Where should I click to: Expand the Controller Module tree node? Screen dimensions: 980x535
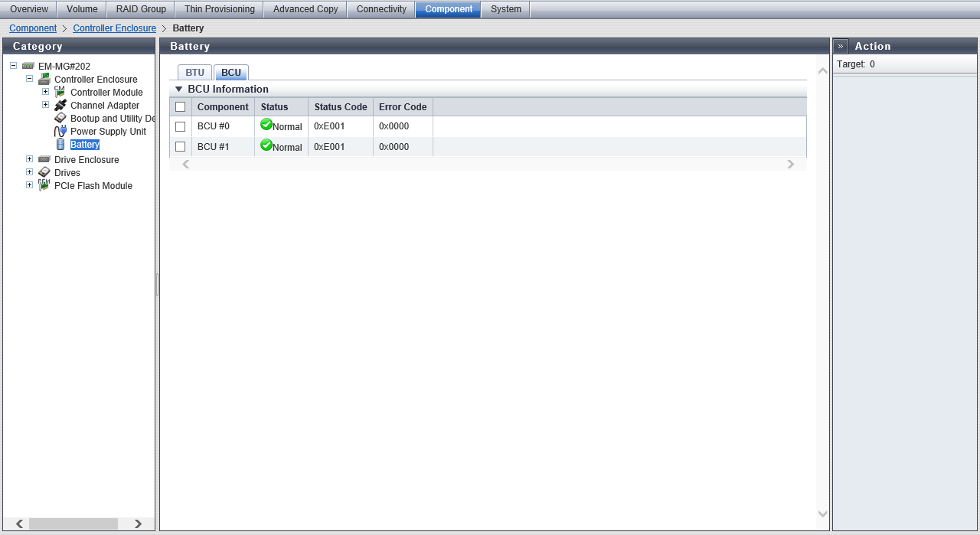pos(45,92)
